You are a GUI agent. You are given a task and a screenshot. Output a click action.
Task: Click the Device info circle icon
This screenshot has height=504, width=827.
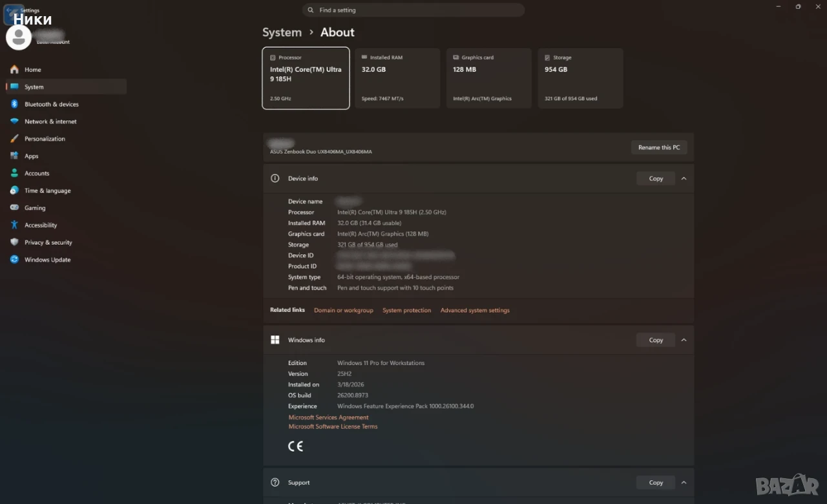click(x=275, y=178)
